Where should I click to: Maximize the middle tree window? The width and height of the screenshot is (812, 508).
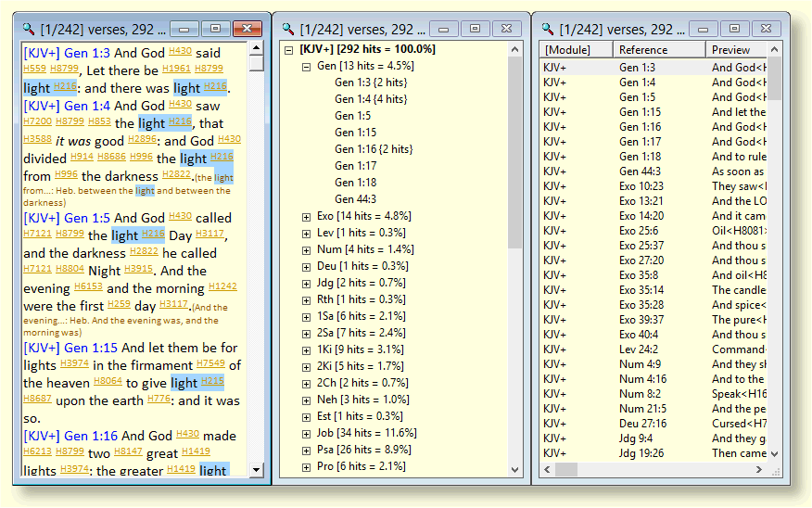(x=475, y=29)
